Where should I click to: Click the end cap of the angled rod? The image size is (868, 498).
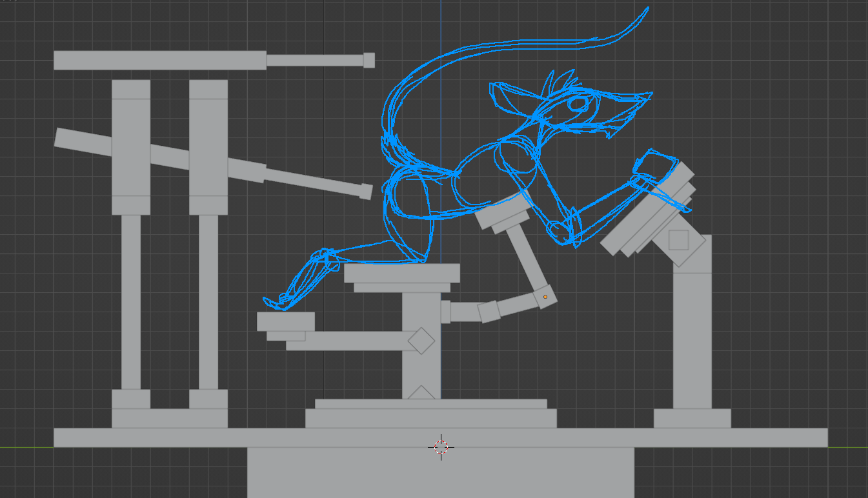pyautogui.click(x=365, y=192)
